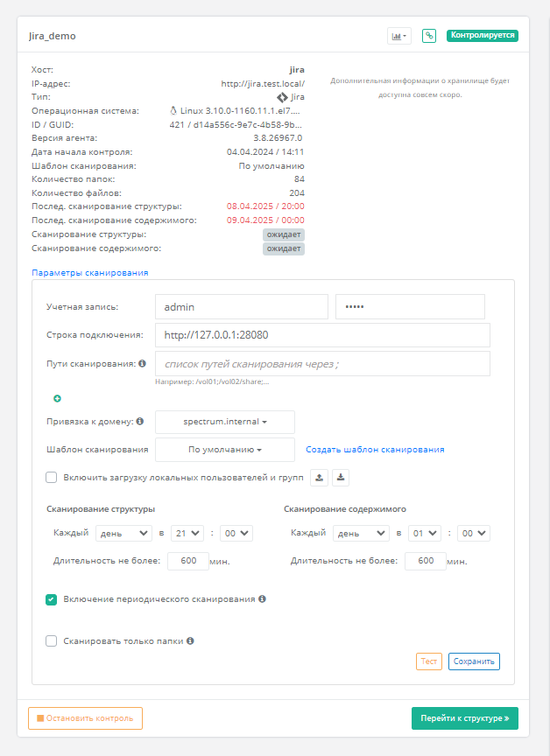Click the ID / GUID value
550x756 pixels.
[x=236, y=125]
